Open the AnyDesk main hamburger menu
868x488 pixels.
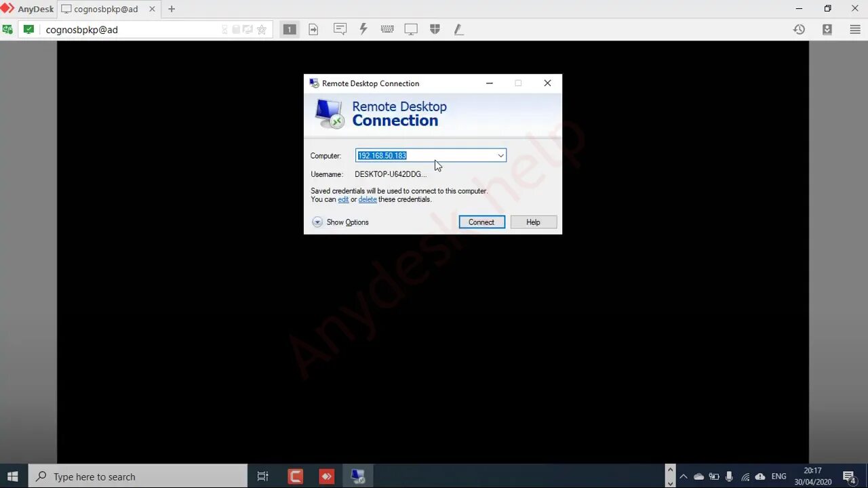pos(855,29)
